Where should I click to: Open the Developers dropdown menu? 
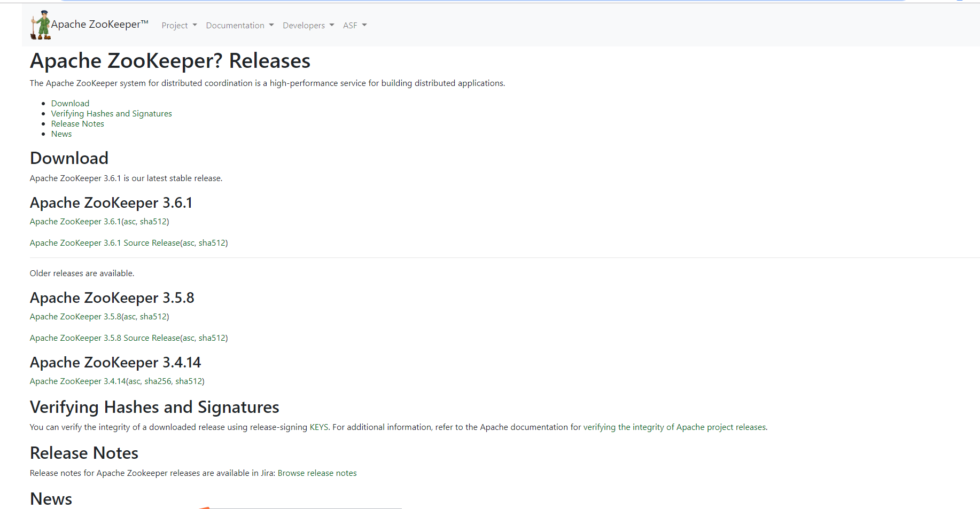click(308, 26)
